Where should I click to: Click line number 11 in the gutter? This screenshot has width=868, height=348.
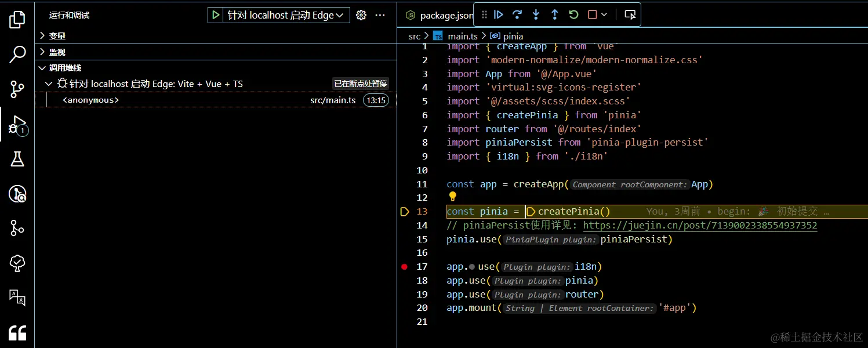[x=422, y=184]
